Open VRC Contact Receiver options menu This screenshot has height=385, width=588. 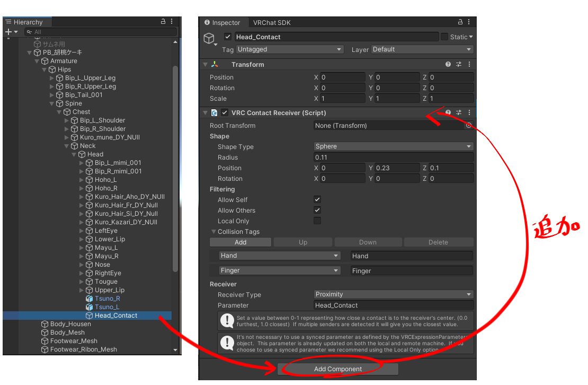click(469, 112)
